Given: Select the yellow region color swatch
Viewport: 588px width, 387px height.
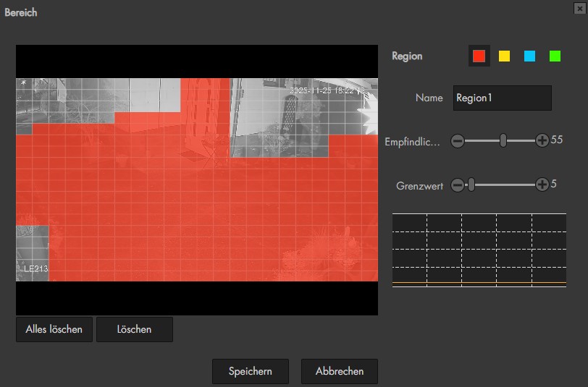Looking at the screenshot, I should coord(504,56).
